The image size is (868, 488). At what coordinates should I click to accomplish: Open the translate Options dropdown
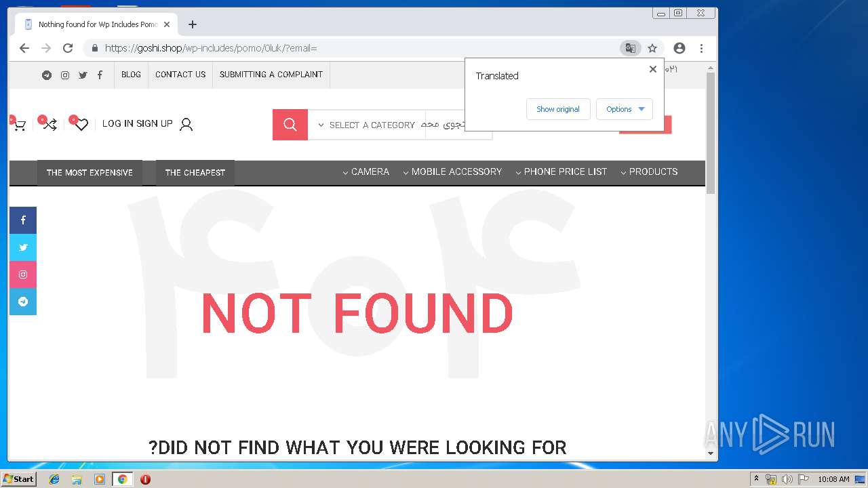tap(625, 109)
